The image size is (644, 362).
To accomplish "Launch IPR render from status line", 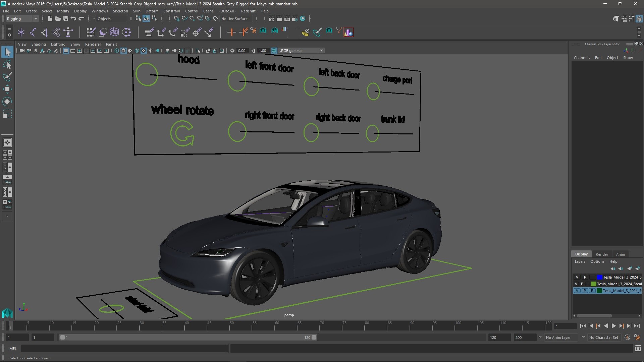I will (x=287, y=19).
